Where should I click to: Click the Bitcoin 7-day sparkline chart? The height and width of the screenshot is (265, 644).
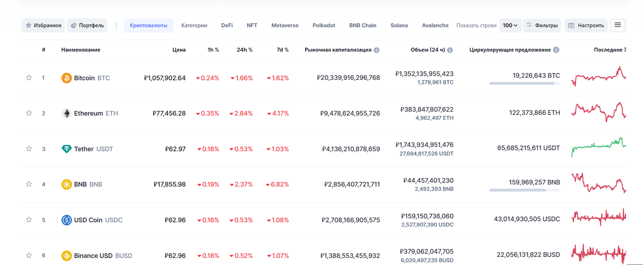598,77
